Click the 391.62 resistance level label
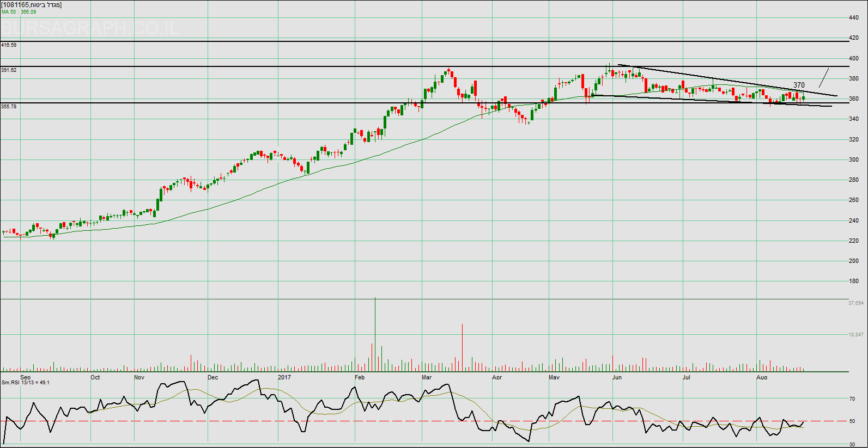This screenshot has width=868, height=448. (x=9, y=70)
